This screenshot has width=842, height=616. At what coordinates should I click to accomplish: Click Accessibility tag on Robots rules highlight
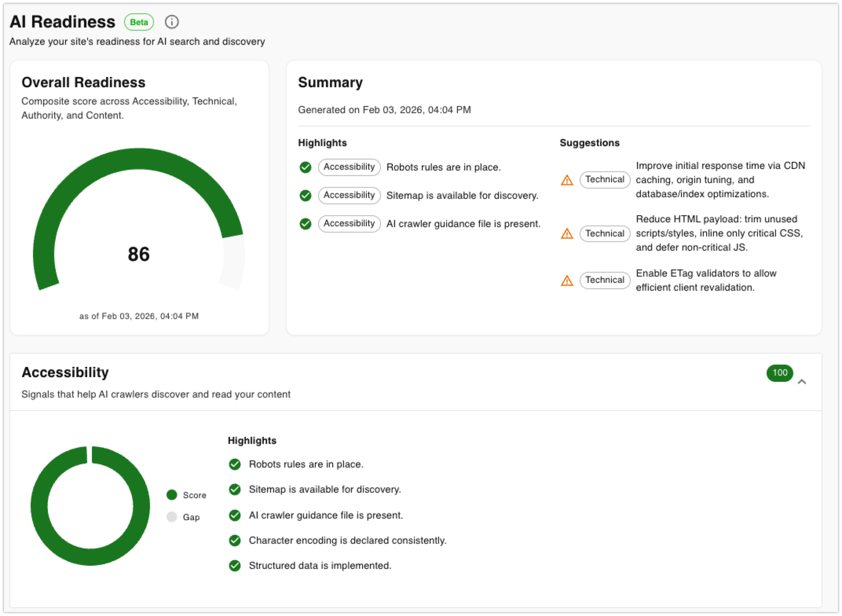[349, 167]
